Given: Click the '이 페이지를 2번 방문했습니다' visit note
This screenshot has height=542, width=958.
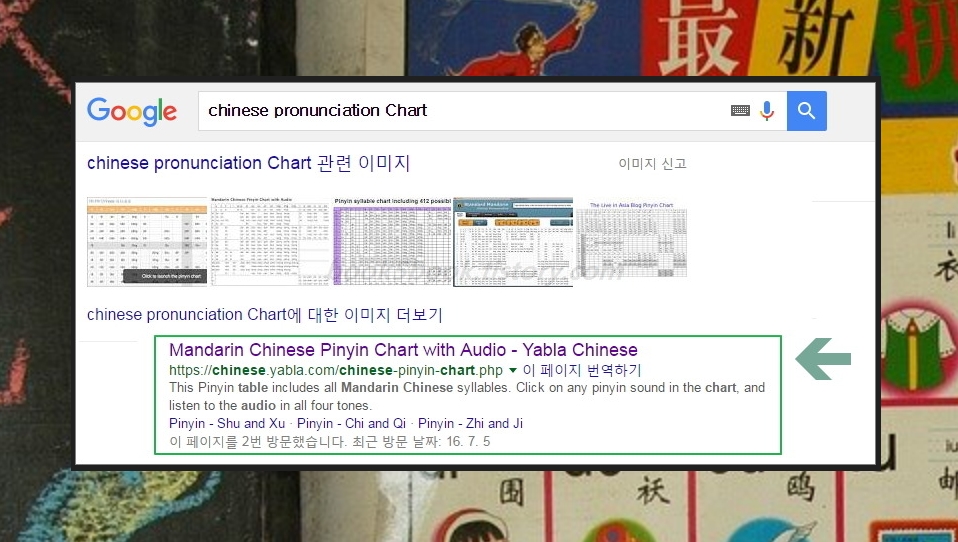Looking at the screenshot, I should coord(329,441).
